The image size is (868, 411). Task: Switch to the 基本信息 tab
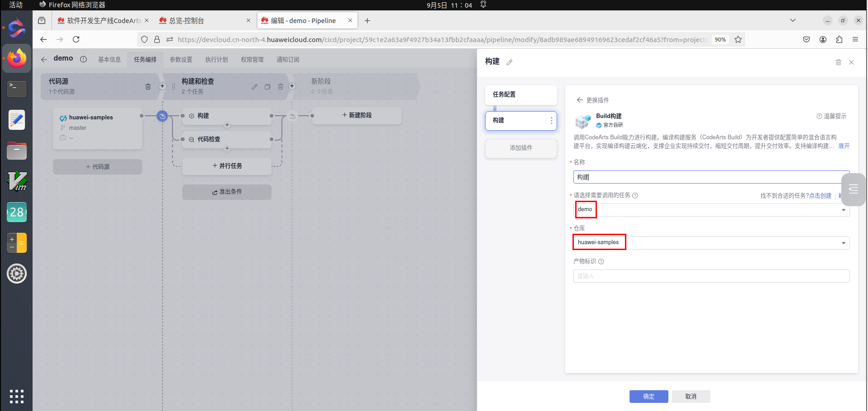(110, 60)
